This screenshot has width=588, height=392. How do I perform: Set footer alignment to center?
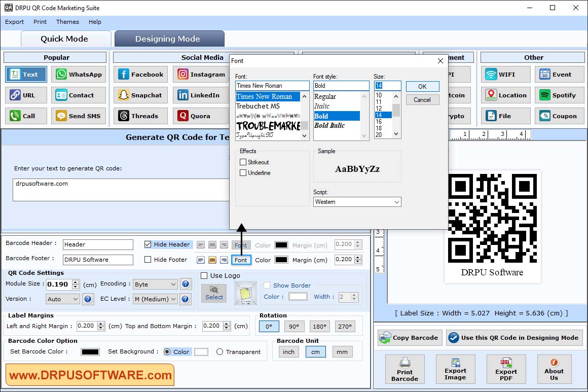(212, 260)
